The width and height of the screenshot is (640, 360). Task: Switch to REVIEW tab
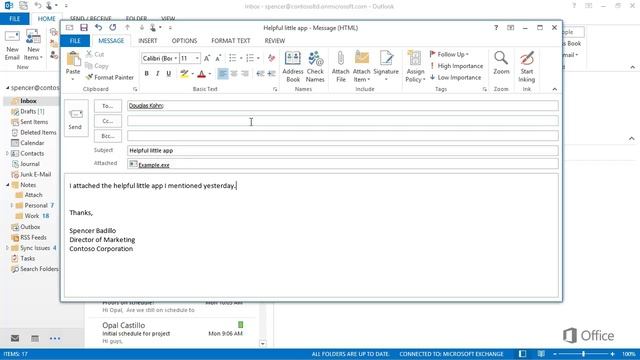275,41
